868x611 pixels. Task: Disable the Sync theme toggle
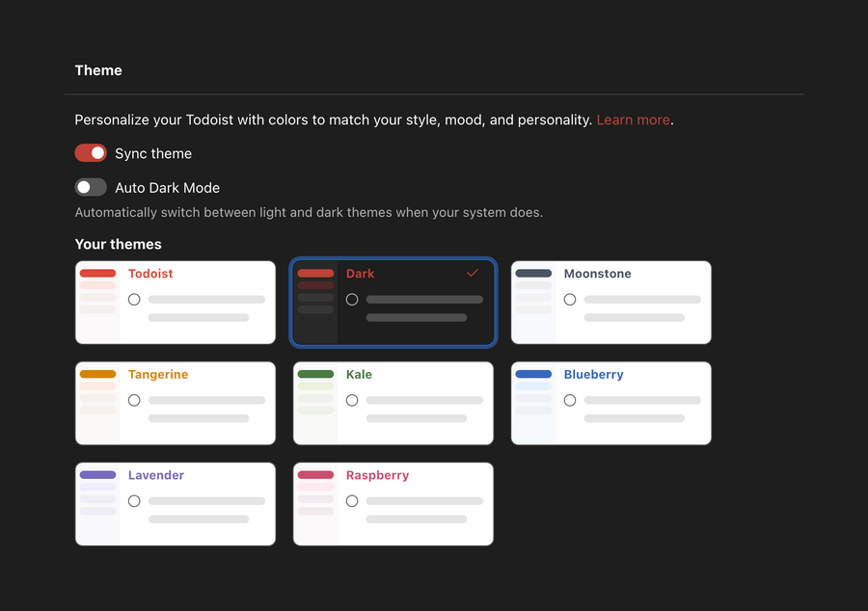pos(91,153)
